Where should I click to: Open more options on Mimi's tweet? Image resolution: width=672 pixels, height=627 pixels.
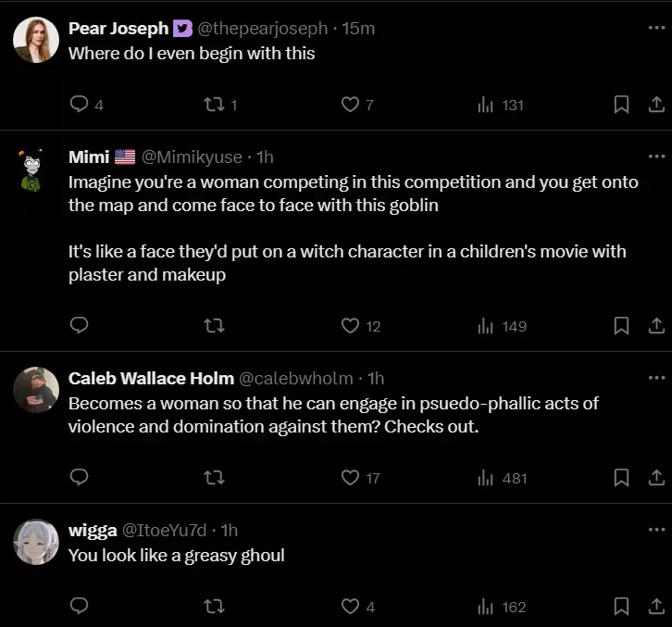click(x=656, y=157)
